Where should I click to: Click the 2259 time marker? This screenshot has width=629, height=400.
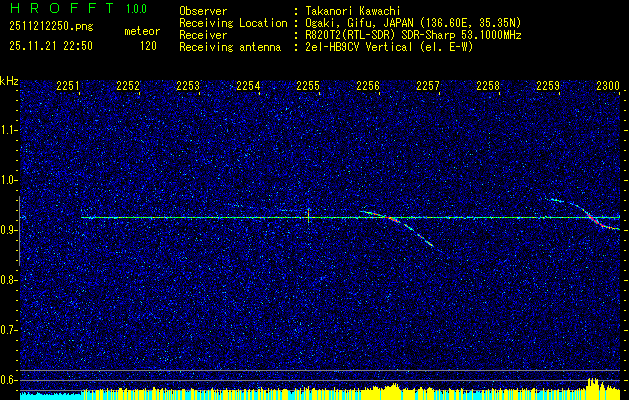click(x=548, y=85)
